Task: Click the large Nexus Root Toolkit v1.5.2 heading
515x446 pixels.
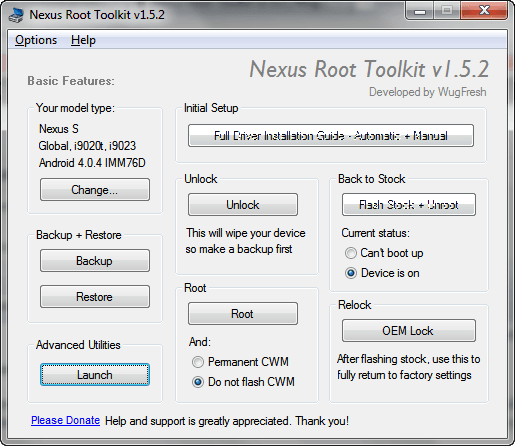Action: (369, 69)
